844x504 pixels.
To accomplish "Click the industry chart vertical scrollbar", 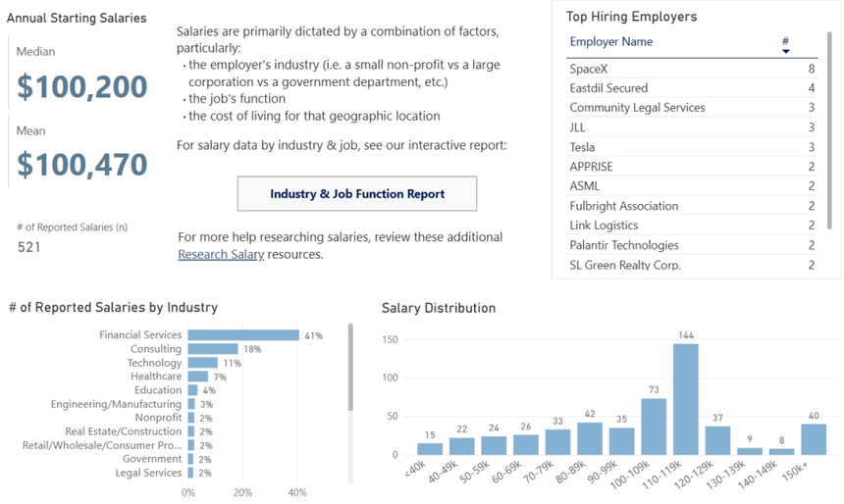I will 350,368.
